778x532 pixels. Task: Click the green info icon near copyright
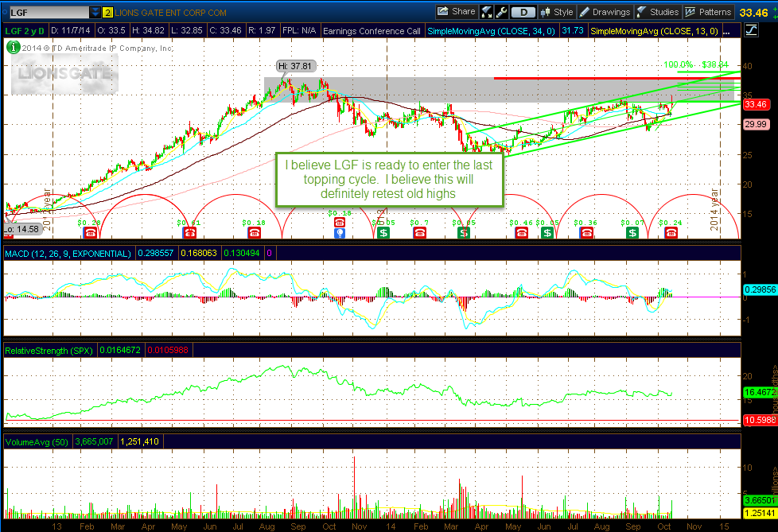14,48
